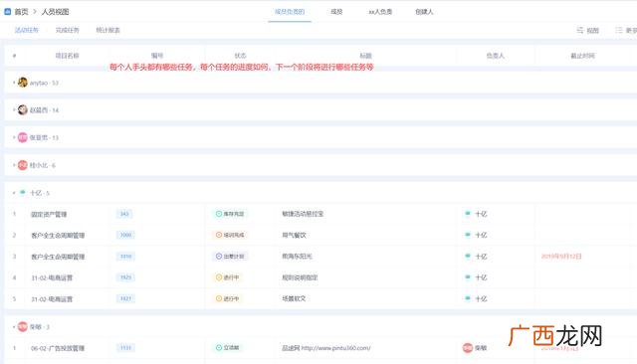Click red avatar of 3-task member group
This screenshot has height=364, width=637.
tap(23, 326)
